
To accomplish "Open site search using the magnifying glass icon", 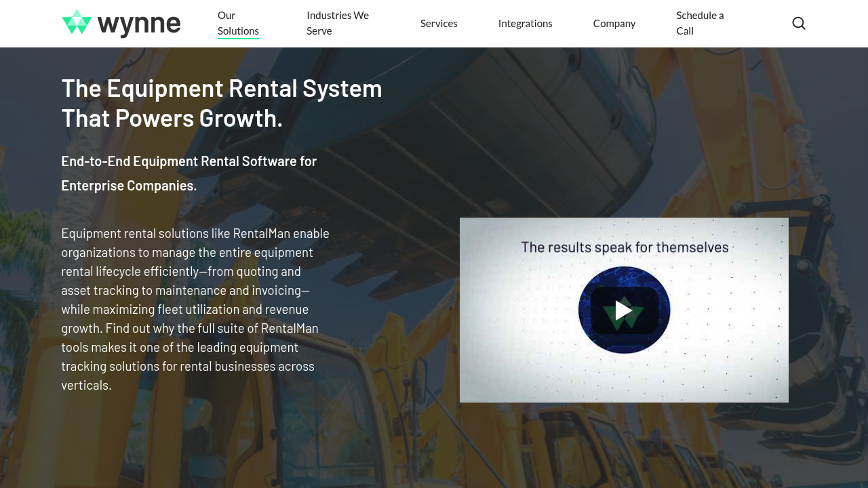I will click(x=799, y=23).
